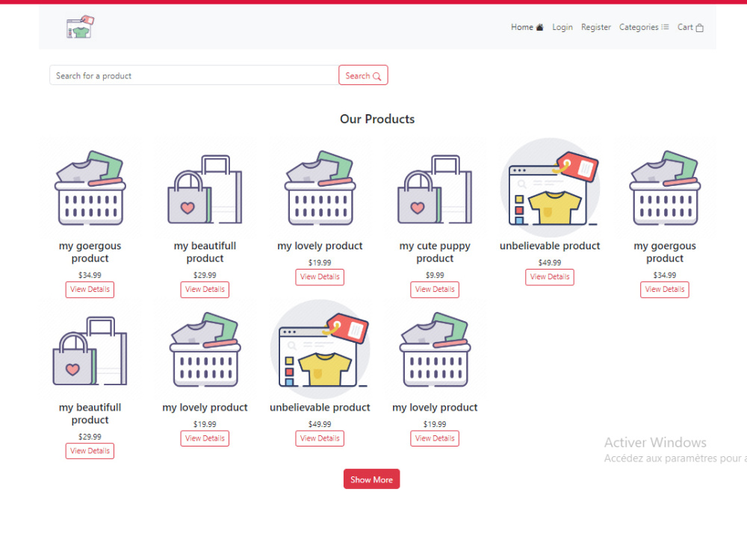The image size is (747, 560).
Task: Open the 'my cute puppy product' image
Action: point(435,188)
